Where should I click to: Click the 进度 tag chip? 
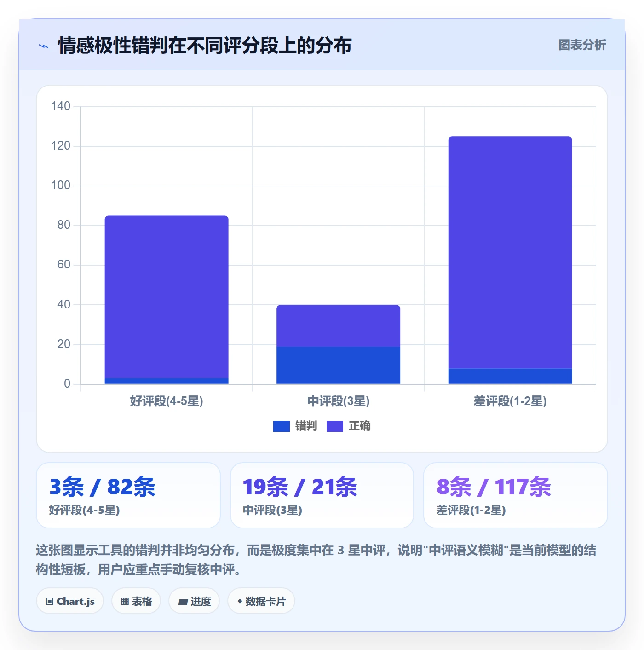[194, 601]
